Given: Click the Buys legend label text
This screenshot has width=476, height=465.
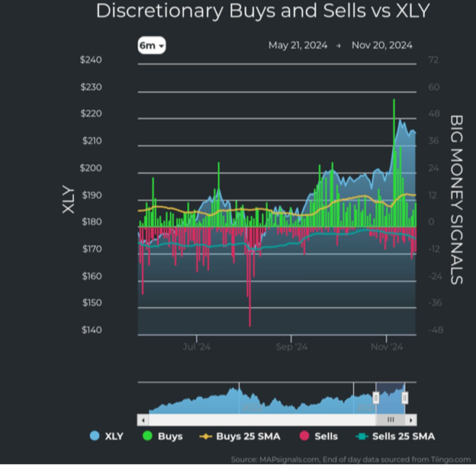Looking at the screenshot, I should click(169, 436).
